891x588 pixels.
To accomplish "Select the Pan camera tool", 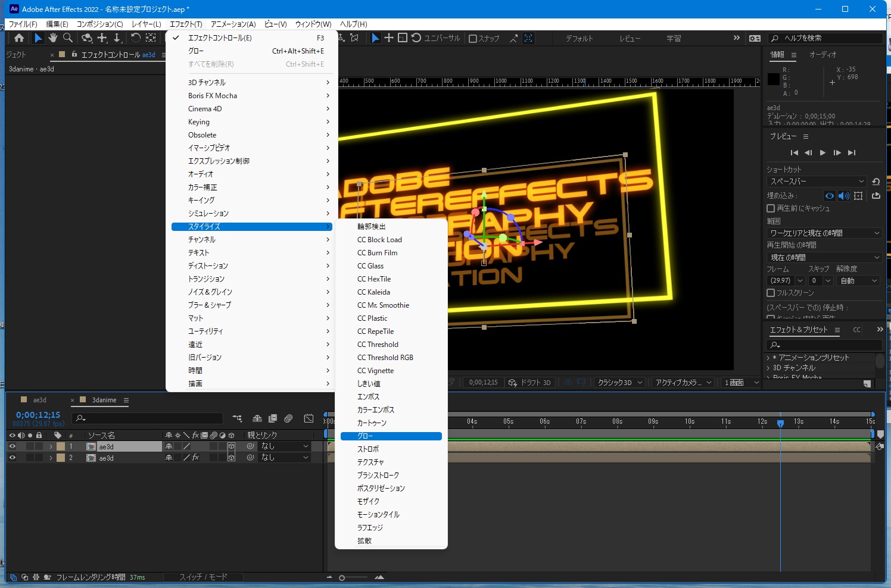I will coord(102,38).
